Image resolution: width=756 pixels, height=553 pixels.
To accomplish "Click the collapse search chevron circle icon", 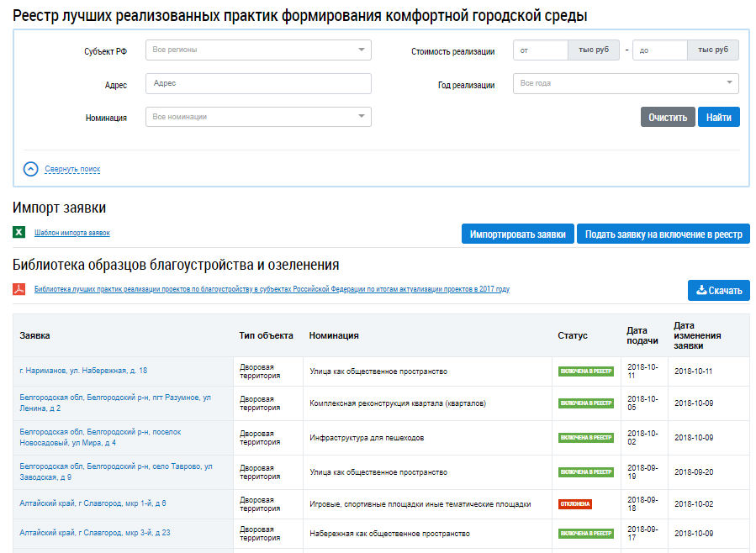I will pos(31,169).
